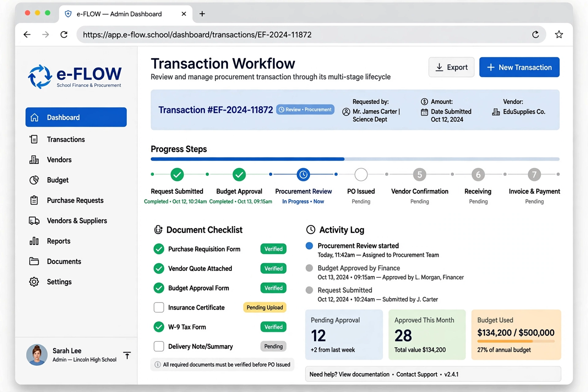
Task: Click the Documents folder icon
Action: pos(34,261)
